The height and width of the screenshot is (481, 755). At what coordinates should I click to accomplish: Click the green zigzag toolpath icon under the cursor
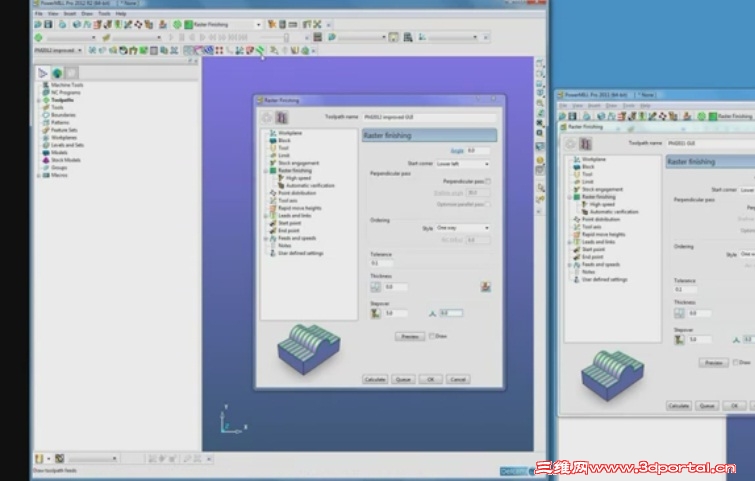pos(260,50)
